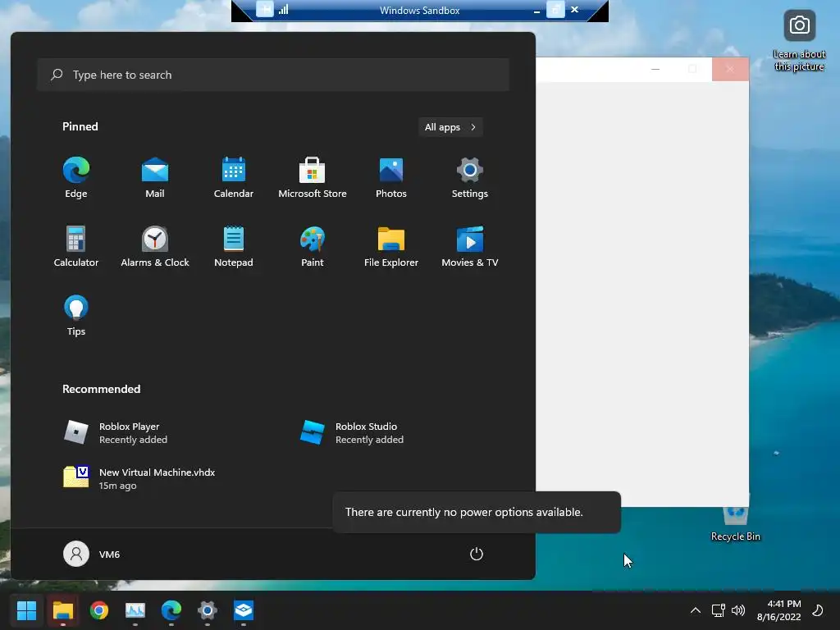Minimize the background white window
The height and width of the screenshot is (630, 840).
tap(655, 69)
